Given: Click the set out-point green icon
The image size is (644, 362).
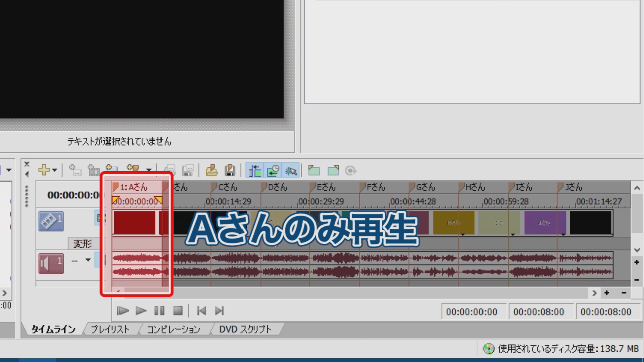Looking at the screenshot, I should [333, 170].
